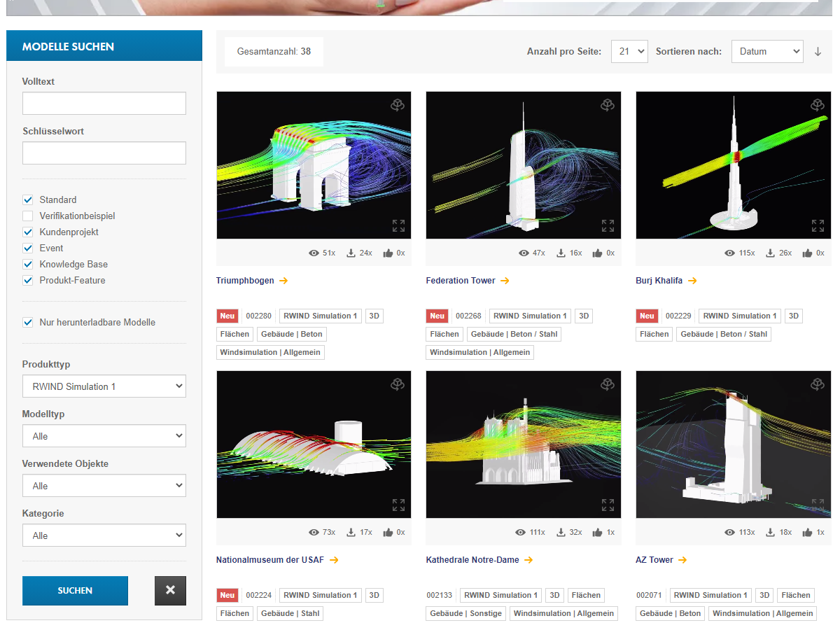Open the Anzahl pro Seite selector
The height and width of the screenshot is (630, 840).
629,50
